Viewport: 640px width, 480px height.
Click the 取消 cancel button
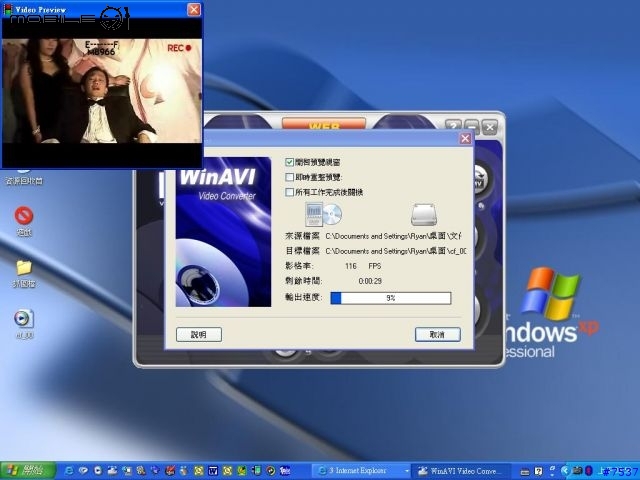coord(438,334)
